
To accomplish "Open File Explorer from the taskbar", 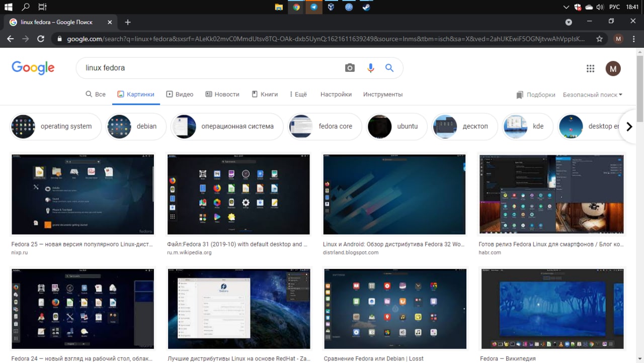I will pos(278,7).
